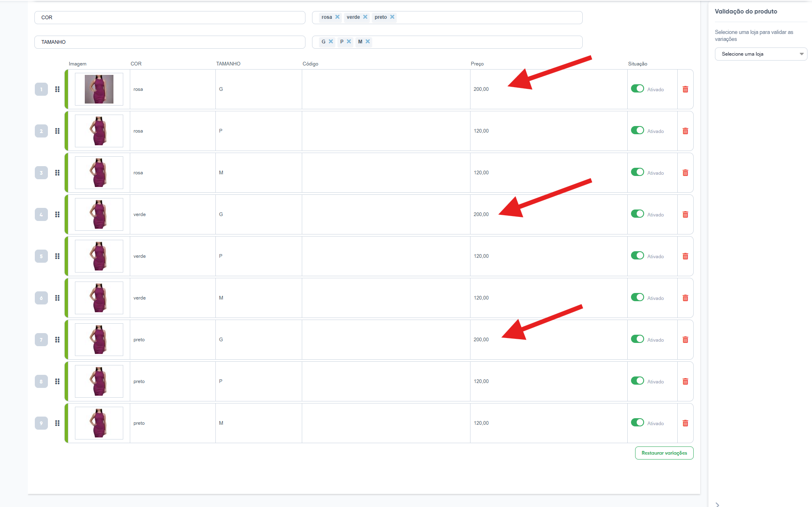812x507 pixels.
Task: Click the TAMANHO attribute name field
Action: 170,42
